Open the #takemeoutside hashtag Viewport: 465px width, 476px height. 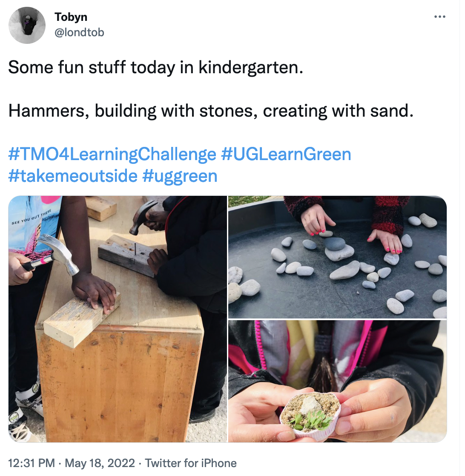coord(73,176)
